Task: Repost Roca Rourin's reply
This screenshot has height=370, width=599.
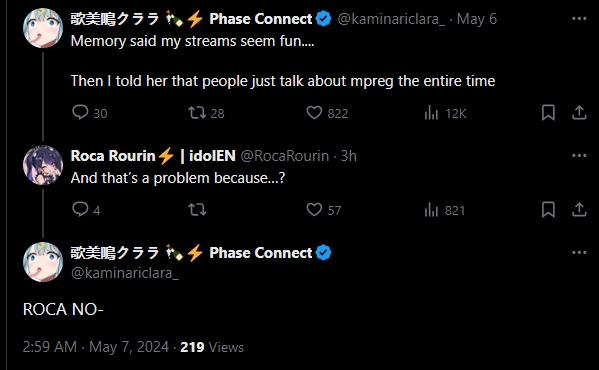Action: click(x=197, y=210)
